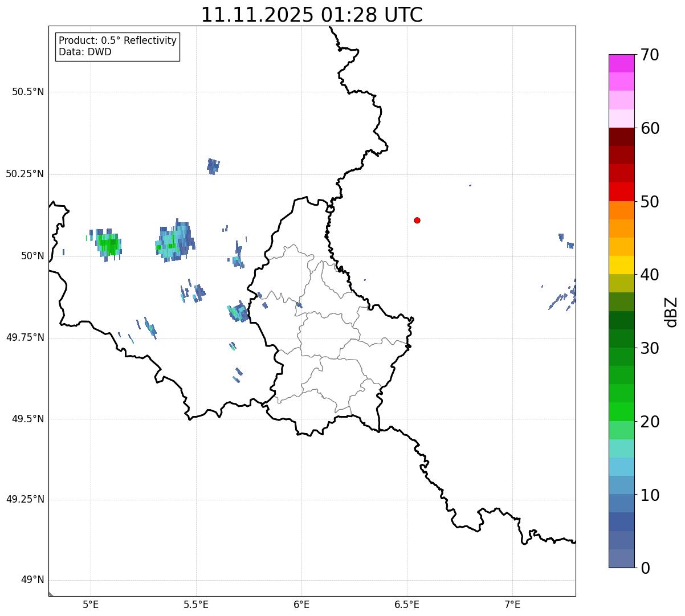This screenshot has width=685, height=616.
Task: Click the colorbar tick value 10
Action: click(650, 495)
